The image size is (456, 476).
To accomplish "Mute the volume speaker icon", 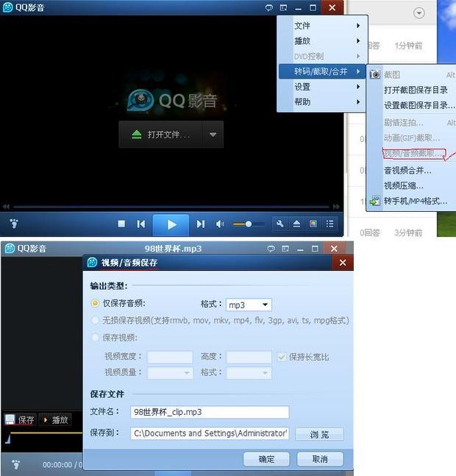I will [x=220, y=224].
